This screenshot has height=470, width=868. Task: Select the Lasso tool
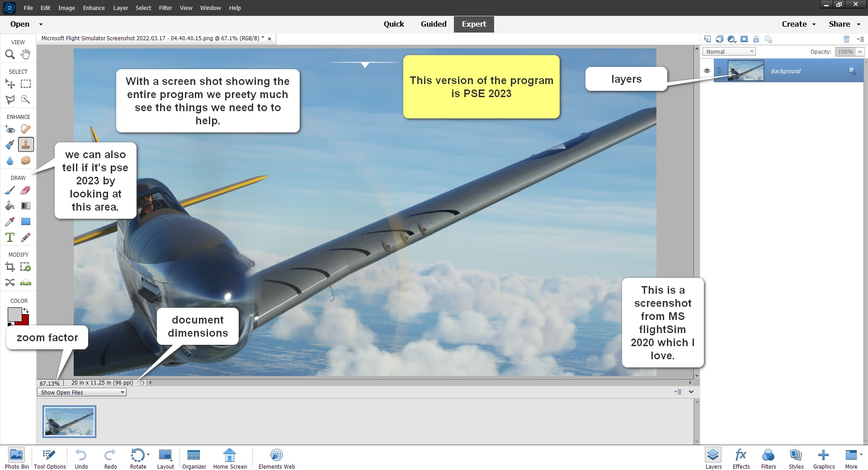coord(10,99)
